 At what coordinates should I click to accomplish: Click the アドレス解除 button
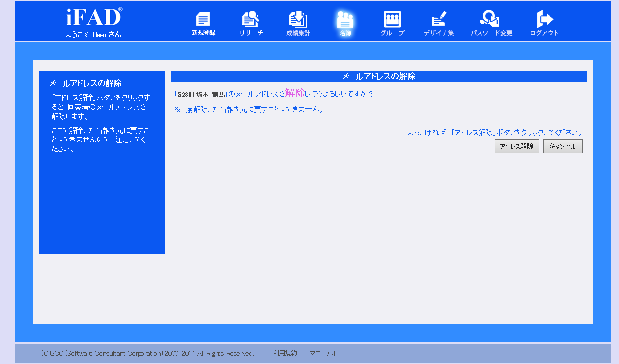point(517,146)
